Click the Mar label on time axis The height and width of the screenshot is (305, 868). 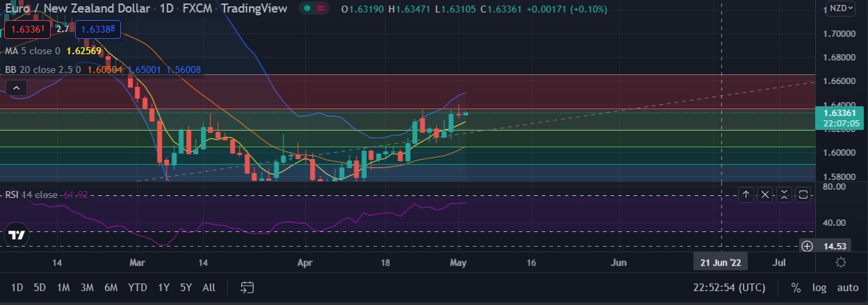pos(137,263)
